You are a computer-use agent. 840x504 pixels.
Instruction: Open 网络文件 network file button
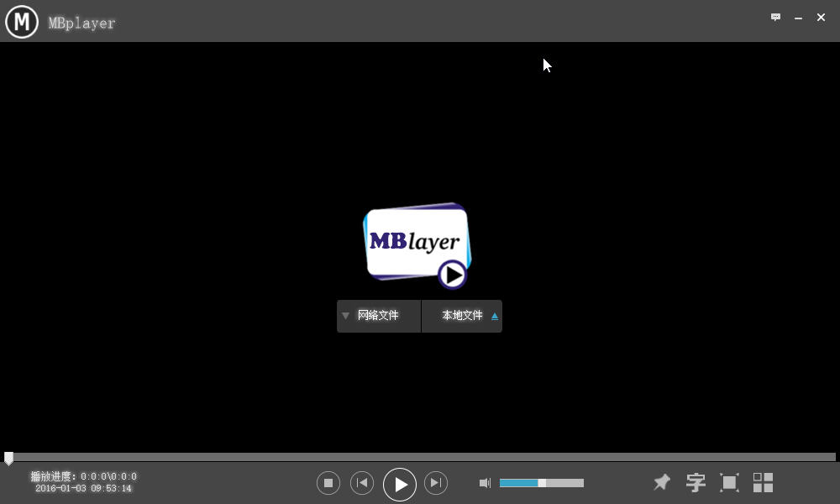(378, 316)
